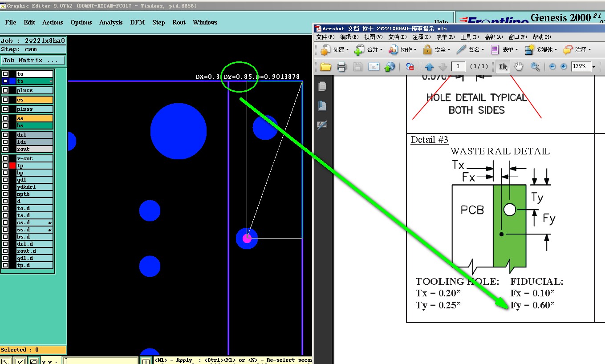Image resolution: width=605 pixels, height=364 pixels.
Task: Toggle display checkbox for layer plncs
Action: tap(5, 90)
